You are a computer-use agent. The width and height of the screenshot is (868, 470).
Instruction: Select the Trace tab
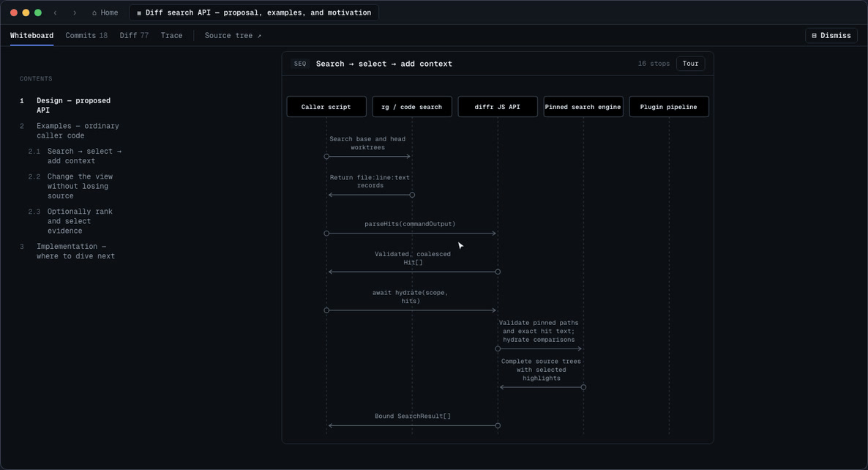[171, 35]
